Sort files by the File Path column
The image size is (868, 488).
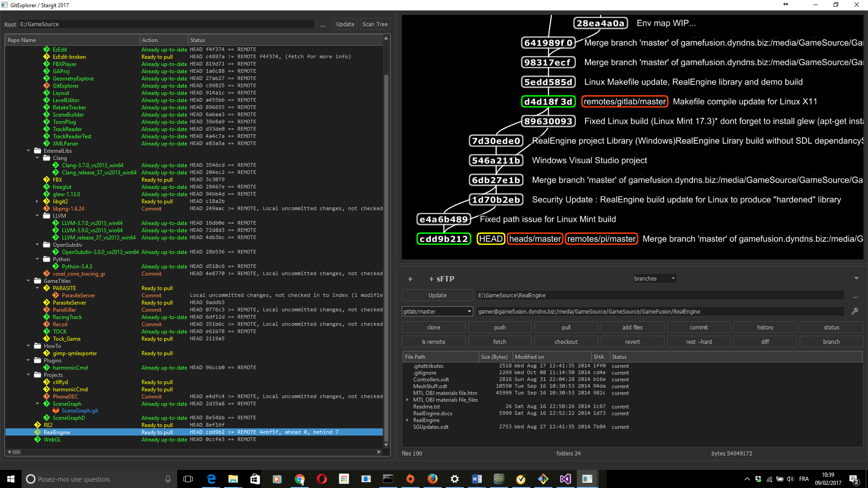point(440,357)
